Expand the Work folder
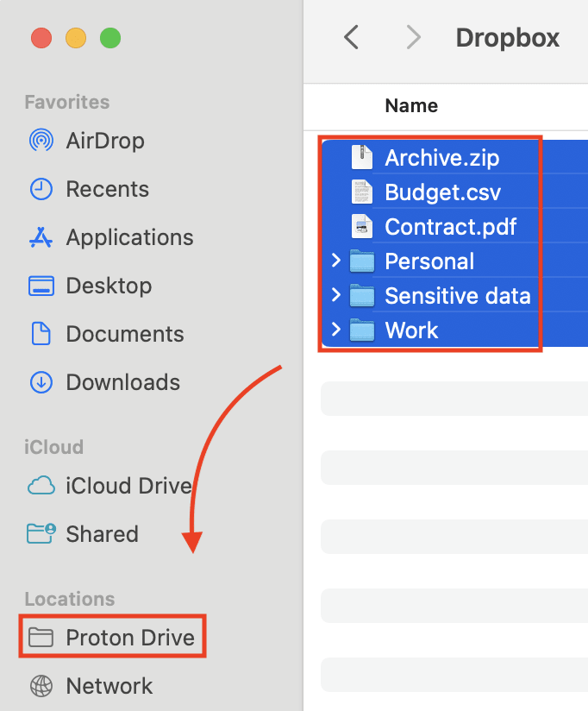Viewport: 588px width, 711px height. [x=335, y=330]
